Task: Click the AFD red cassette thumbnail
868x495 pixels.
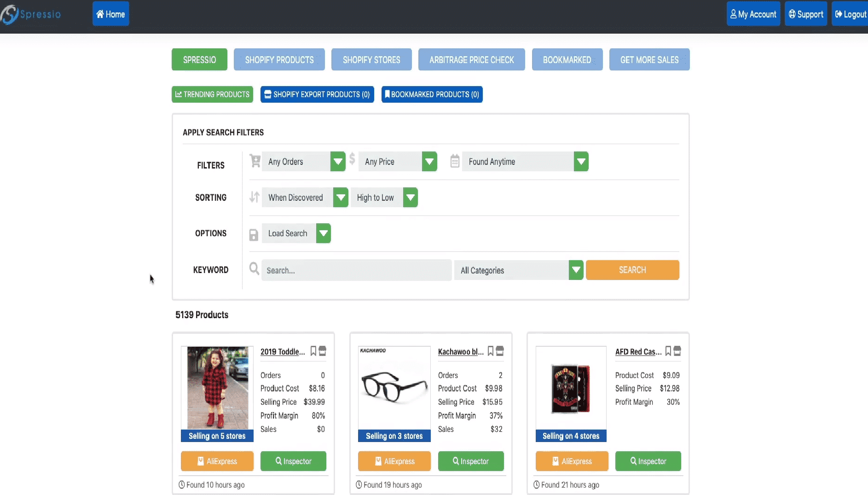Action: pos(571,388)
